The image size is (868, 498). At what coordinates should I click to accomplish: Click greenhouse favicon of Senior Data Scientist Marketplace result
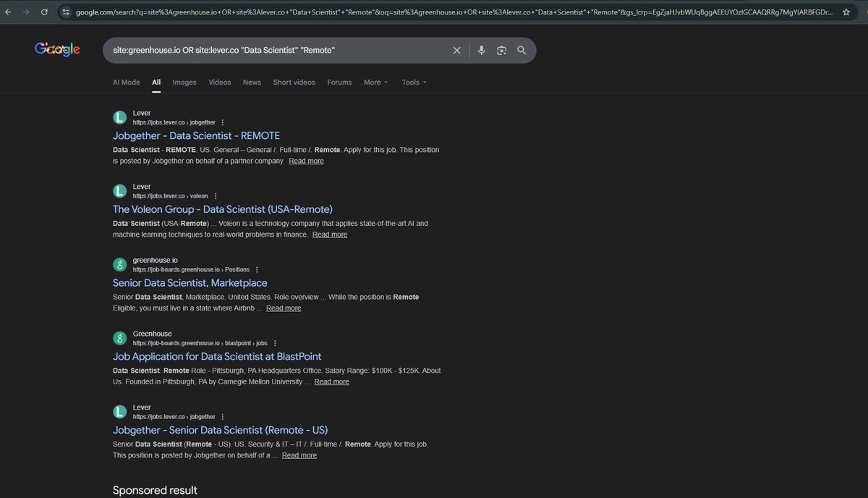120,264
